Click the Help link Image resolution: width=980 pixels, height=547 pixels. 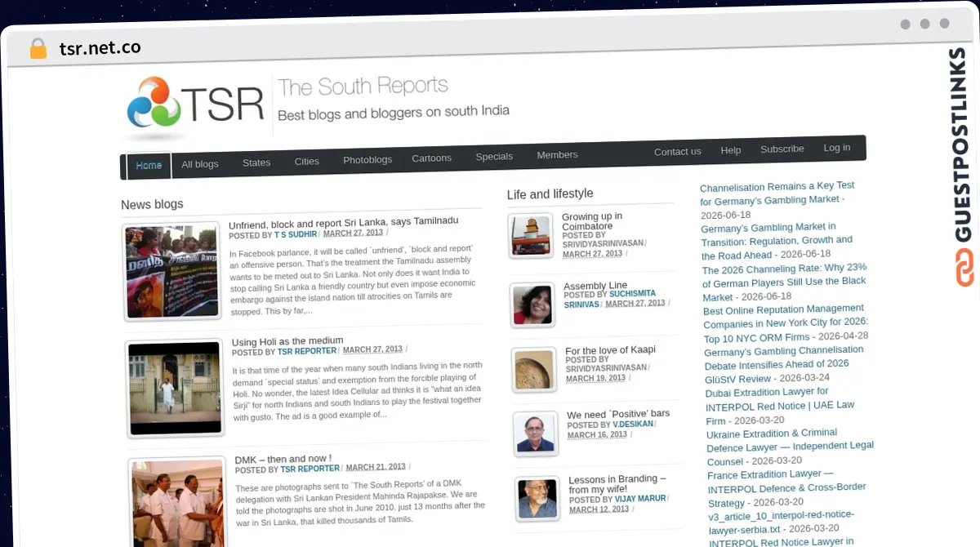(731, 150)
